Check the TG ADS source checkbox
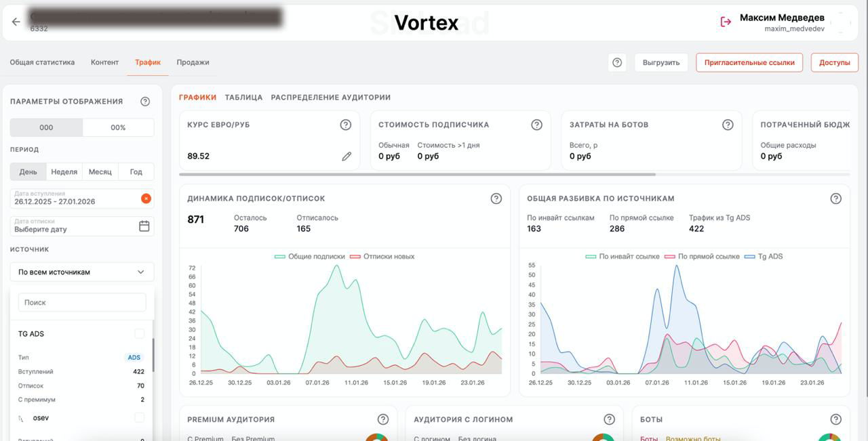868x441 pixels. pos(139,333)
